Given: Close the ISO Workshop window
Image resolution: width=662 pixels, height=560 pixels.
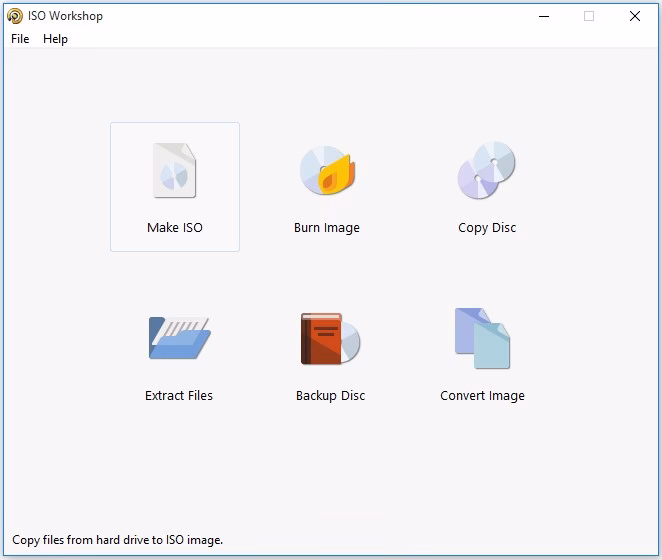Looking at the screenshot, I should 635,16.
